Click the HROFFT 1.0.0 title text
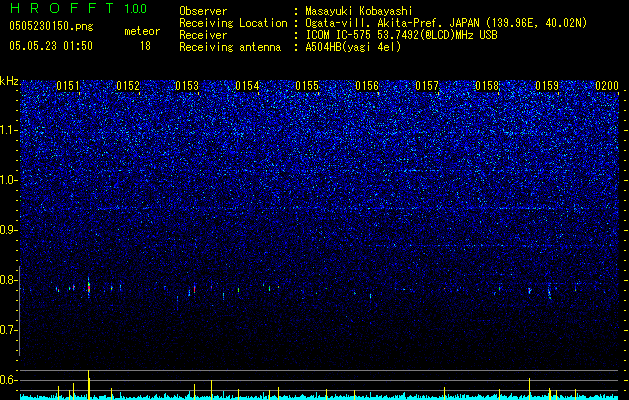 (78, 8)
